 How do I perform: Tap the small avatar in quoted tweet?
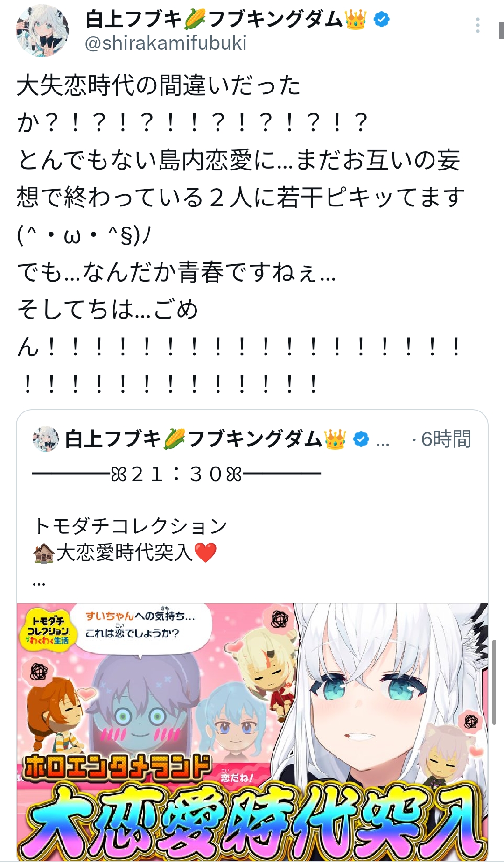[45, 439]
